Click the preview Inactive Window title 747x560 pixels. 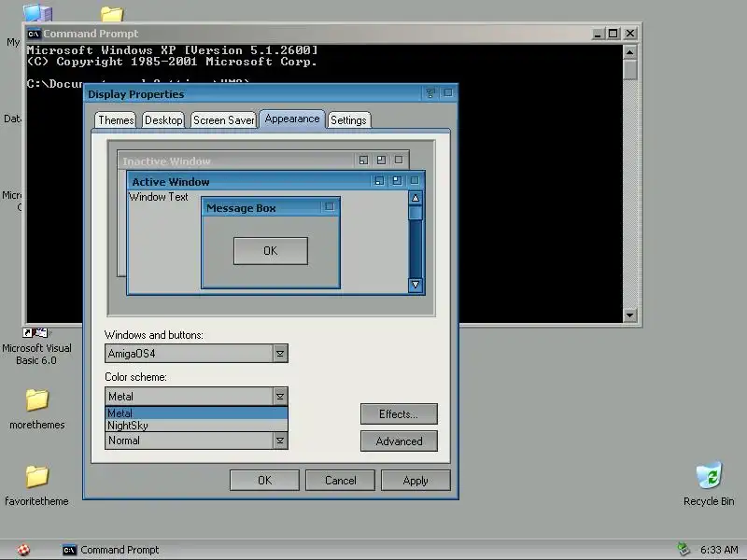coord(166,161)
